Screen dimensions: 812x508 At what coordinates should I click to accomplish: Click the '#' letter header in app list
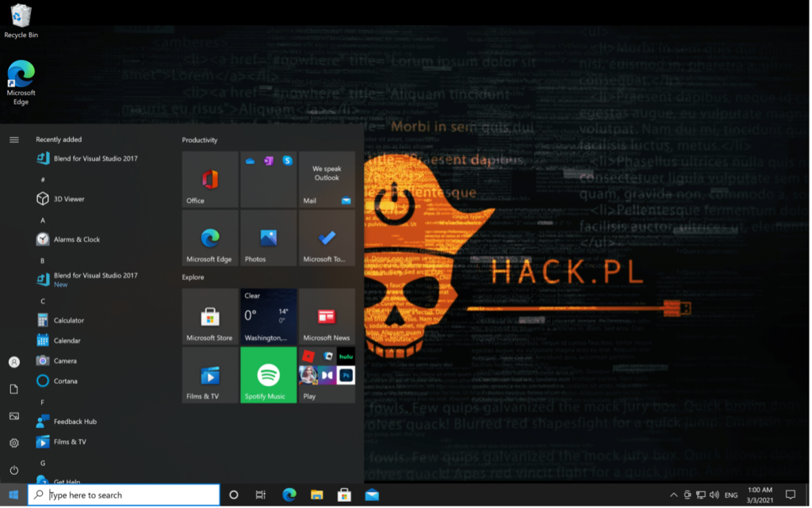pos(43,180)
